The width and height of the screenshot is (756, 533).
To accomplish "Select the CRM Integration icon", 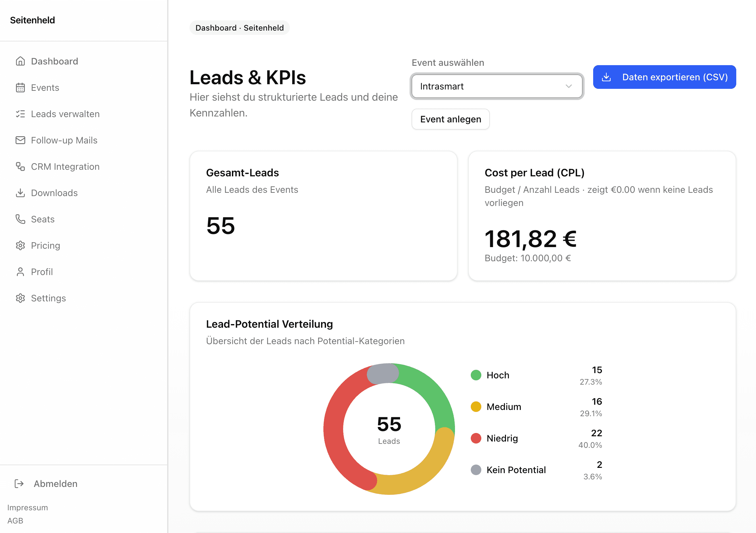I will tap(20, 166).
